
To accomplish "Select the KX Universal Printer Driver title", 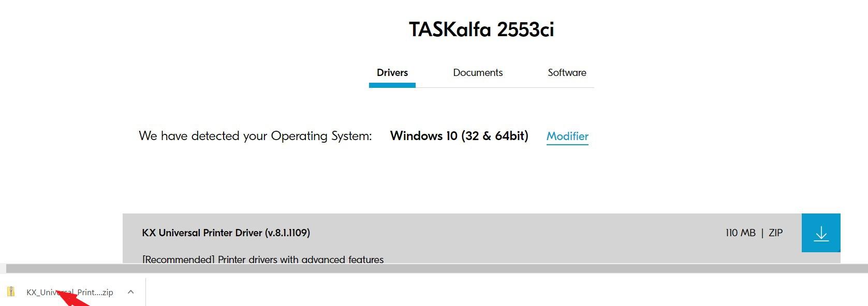I will click(x=226, y=233).
